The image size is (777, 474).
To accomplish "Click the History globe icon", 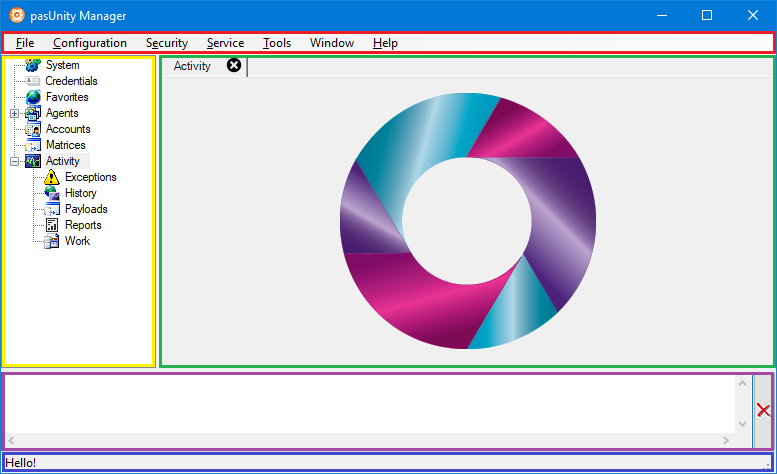I will pyautogui.click(x=52, y=193).
